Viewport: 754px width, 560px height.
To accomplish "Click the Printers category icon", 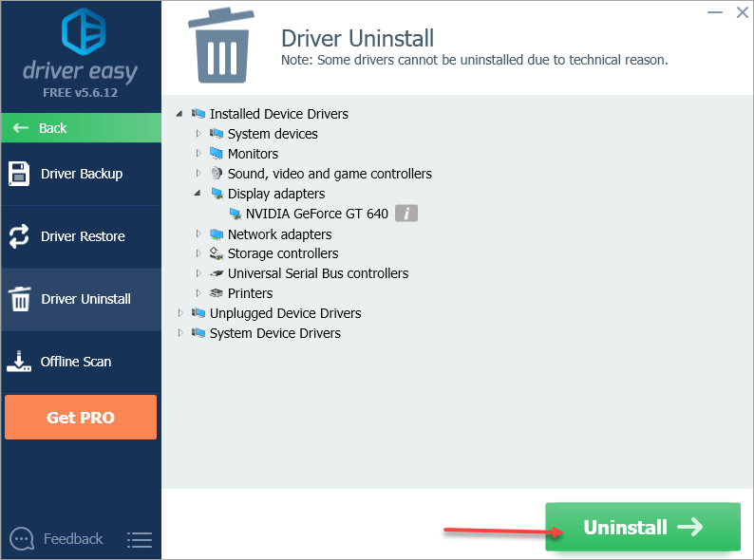I will [x=217, y=292].
